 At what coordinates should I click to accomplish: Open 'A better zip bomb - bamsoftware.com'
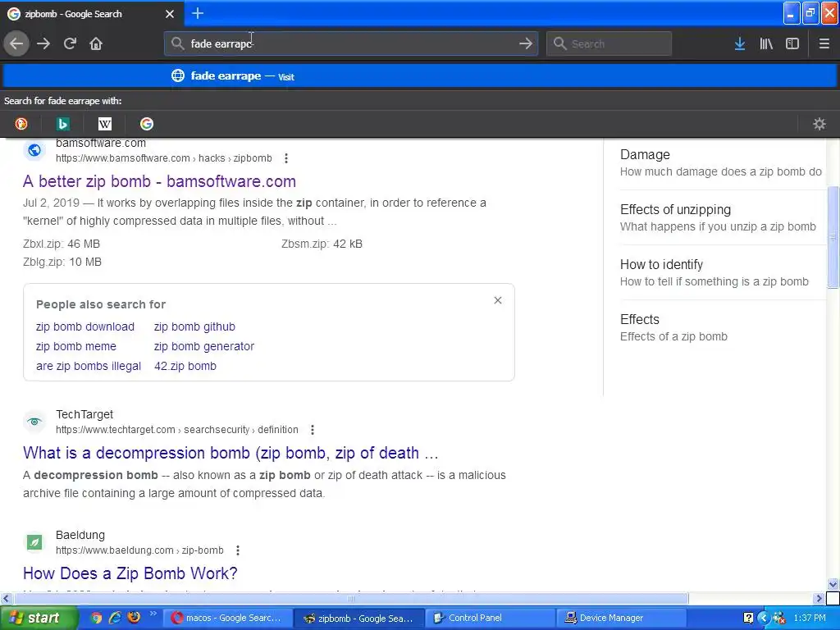click(x=159, y=181)
